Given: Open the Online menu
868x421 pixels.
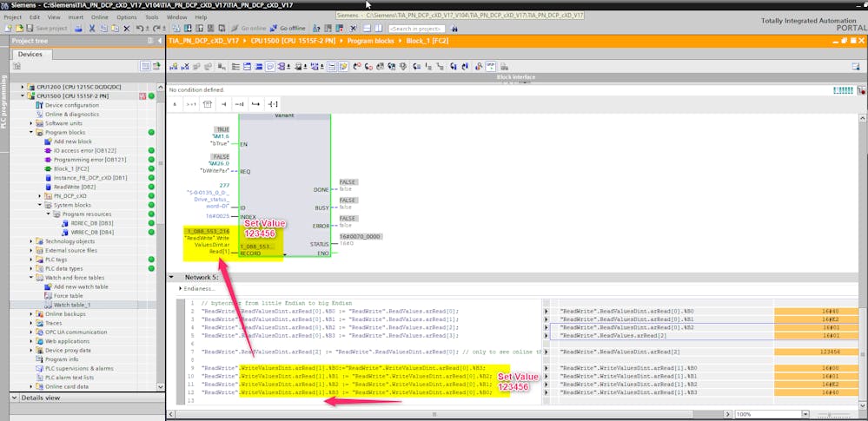Looking at the screenshot, I should click(100, 17).
